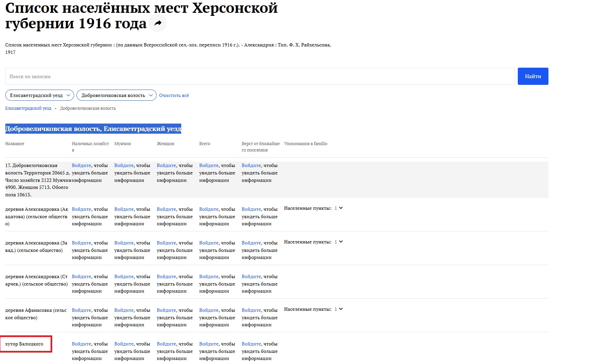Click Войдите under Женщин in the Александровка (Завад.) row

click(x=166, y=243)
